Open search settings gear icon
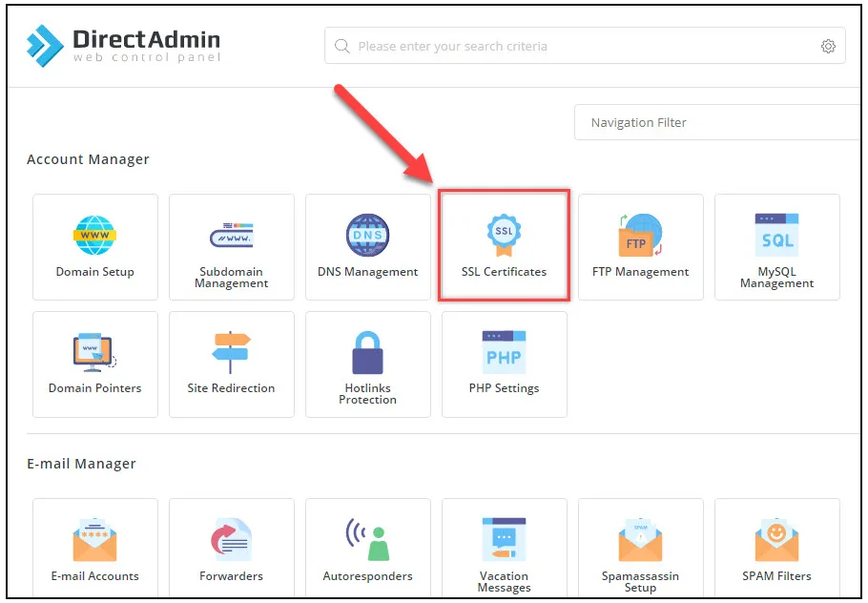The image size is (868, 603). click(x=828, y=46)
